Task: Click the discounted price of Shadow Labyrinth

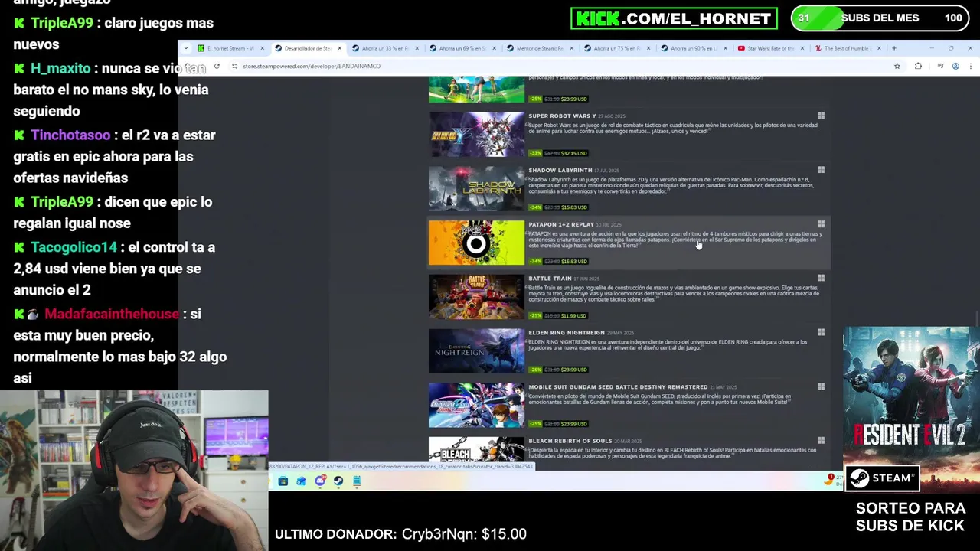Action: pyautogui.click(x=574, y=207)
